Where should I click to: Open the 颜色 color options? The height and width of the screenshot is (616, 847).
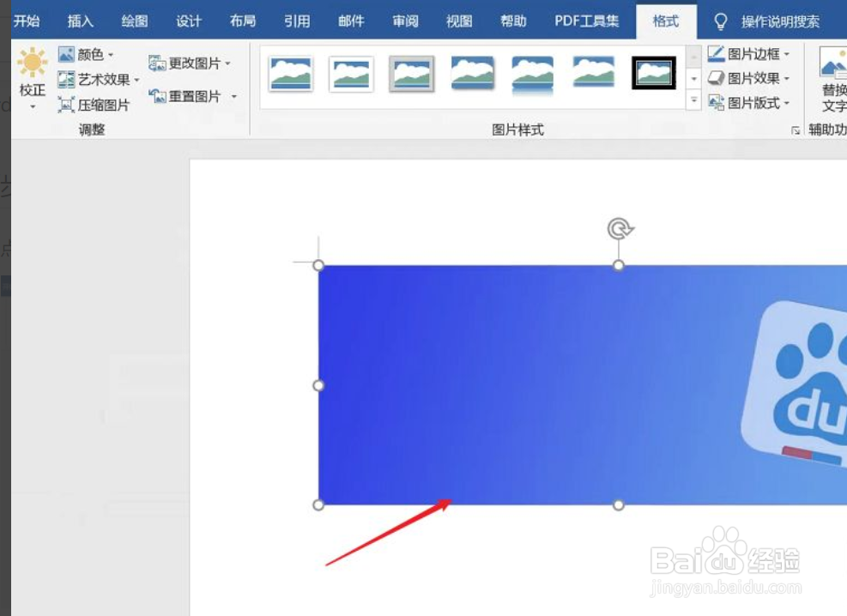[x=86, y=55]
